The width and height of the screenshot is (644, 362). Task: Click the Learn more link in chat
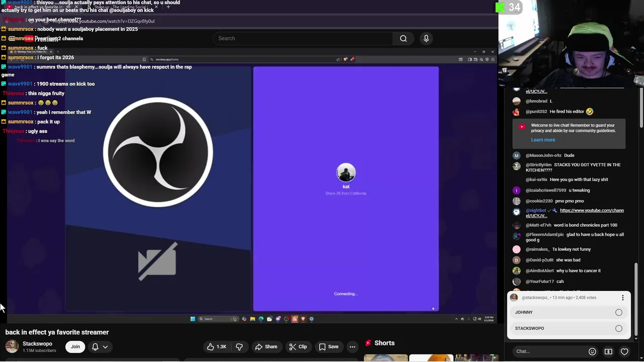pyautogui.click(x=543, y=140)
